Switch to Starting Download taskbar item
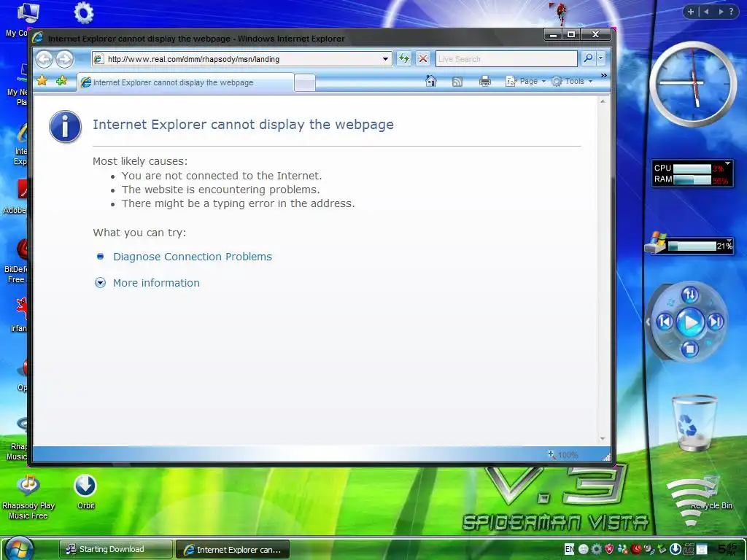 tap(115, 549)
